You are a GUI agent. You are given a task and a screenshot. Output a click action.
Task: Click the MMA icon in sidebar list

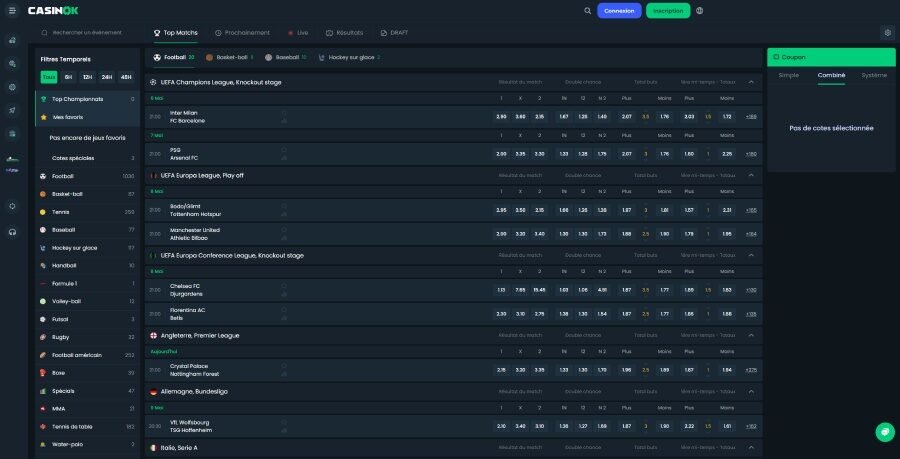click(x=43, y=409)
